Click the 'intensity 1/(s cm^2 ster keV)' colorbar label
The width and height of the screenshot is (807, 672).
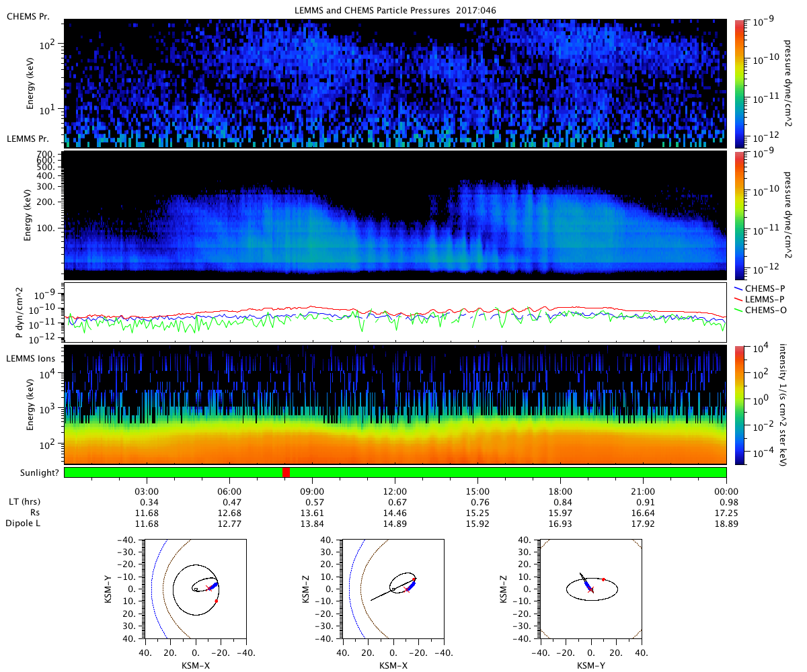coord(783,405)
